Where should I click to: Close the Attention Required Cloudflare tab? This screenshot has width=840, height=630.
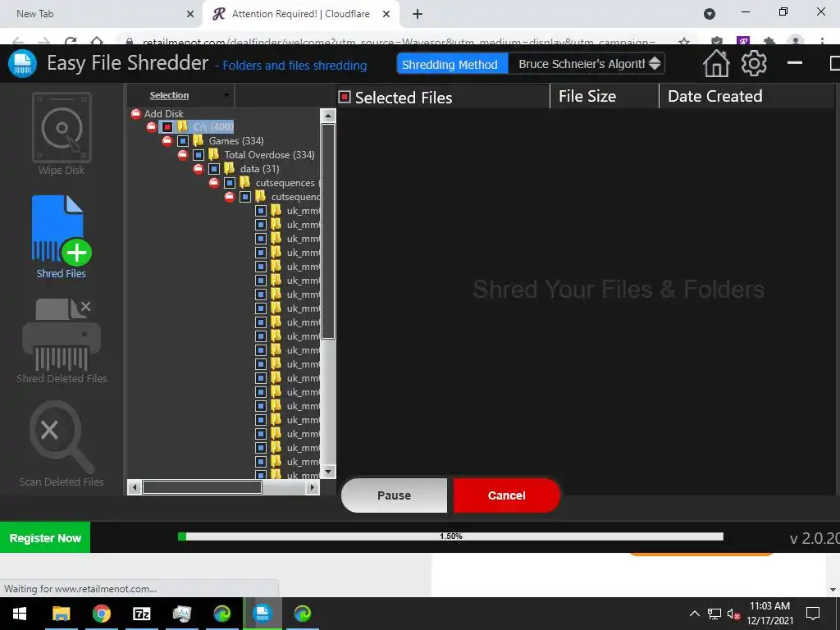[x=386, y=14]
